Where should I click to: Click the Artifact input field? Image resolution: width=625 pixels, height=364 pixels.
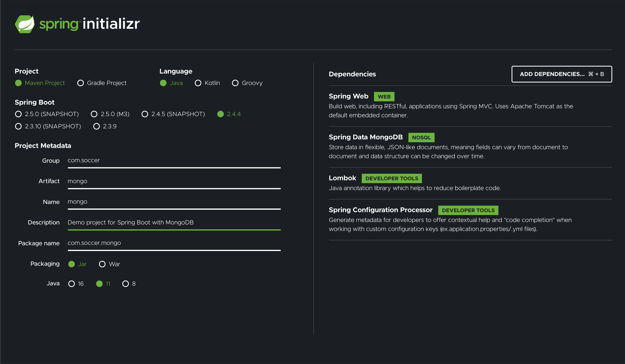[174, 181]
